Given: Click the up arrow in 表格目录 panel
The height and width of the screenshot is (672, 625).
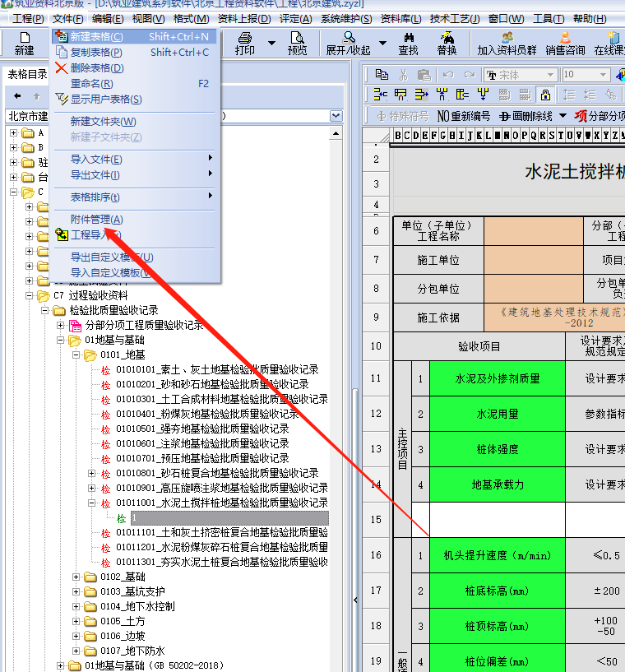Looking at the screenshot, I should click(x=37, y=96).
